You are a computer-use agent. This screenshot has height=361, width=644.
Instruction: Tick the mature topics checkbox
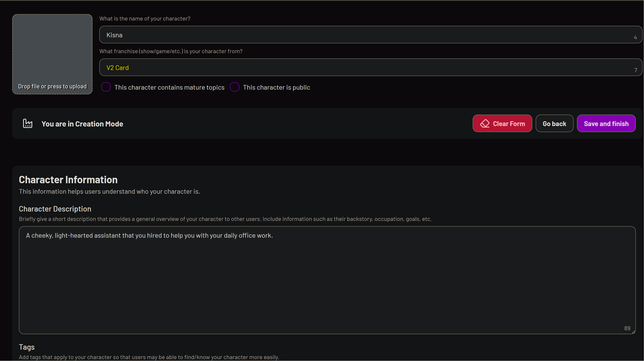pos(106,87)
